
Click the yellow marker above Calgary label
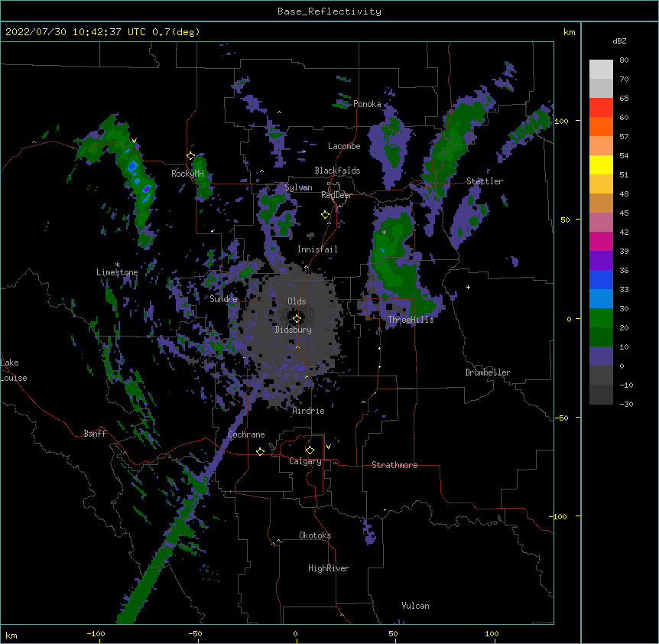tap(310, 450)
